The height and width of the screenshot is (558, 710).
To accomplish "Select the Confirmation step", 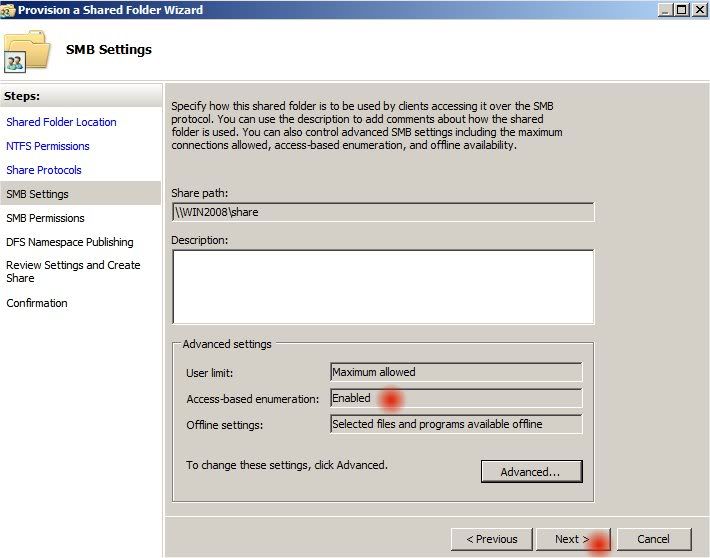I will (37, 303).
